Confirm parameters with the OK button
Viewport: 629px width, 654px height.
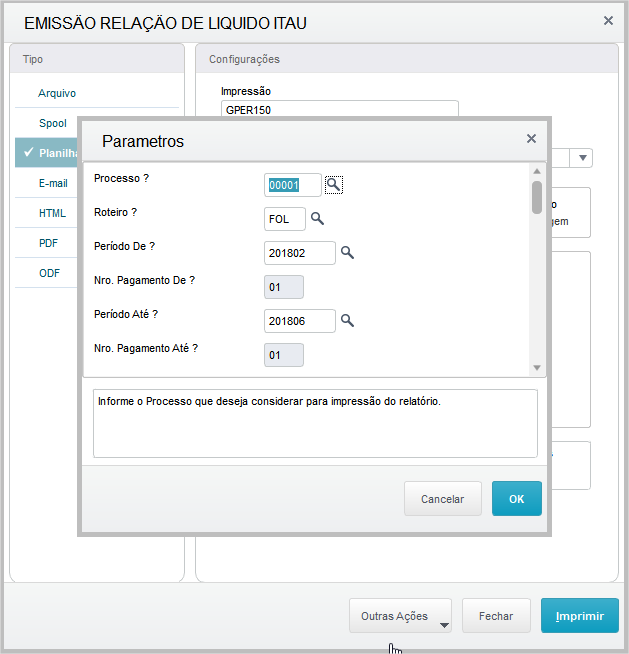click(x=517, y=498)
